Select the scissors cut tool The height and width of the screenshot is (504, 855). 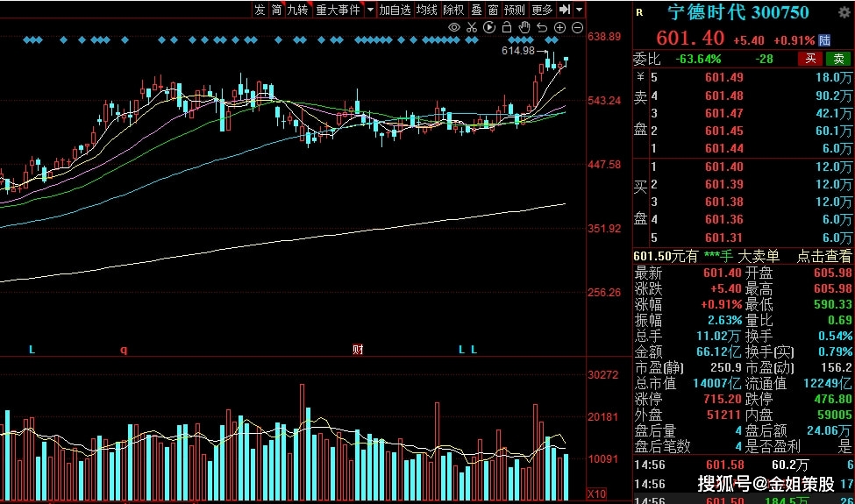pos(472,27)
